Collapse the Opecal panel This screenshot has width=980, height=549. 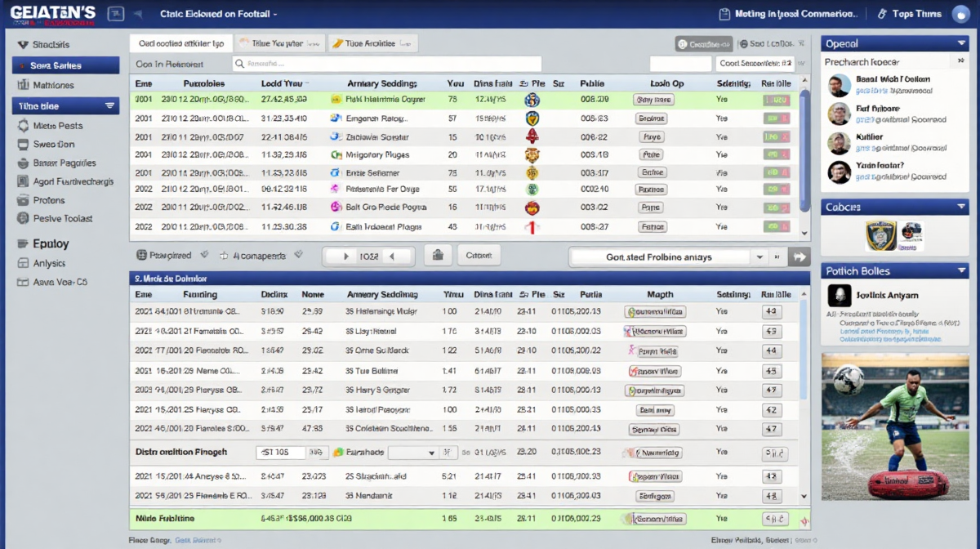coord(960,43)
